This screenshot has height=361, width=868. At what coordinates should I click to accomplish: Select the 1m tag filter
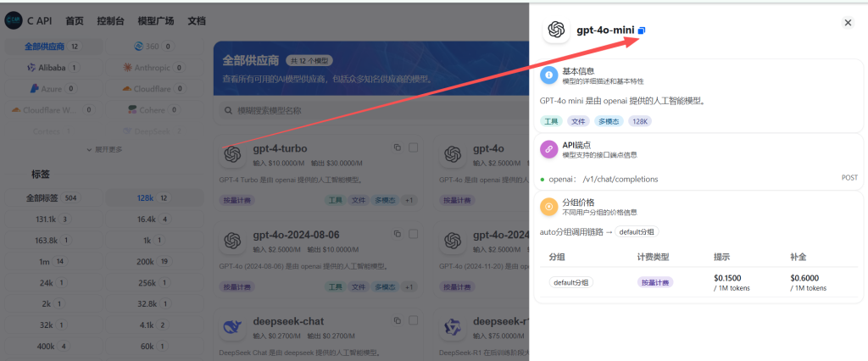(x=53, y=262)
